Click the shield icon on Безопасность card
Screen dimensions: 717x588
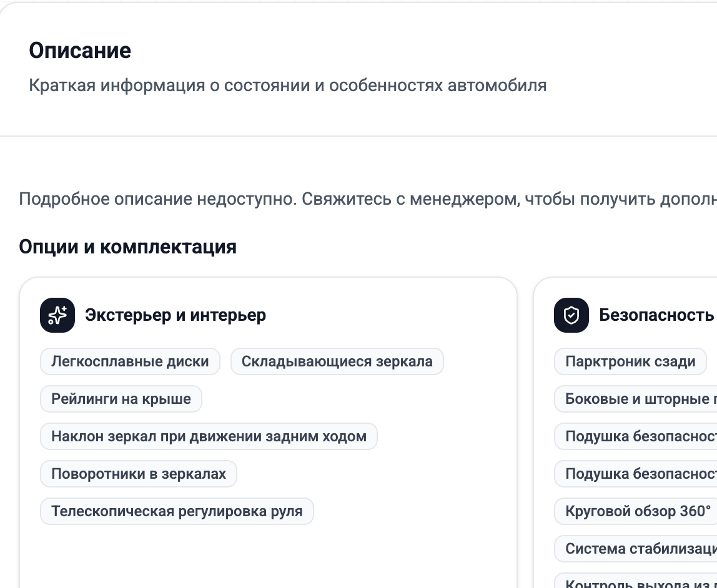[571, 315]
